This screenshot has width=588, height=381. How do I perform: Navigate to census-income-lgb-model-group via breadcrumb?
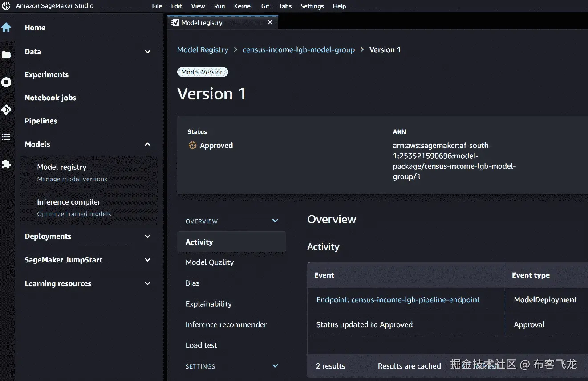(299, 49)
